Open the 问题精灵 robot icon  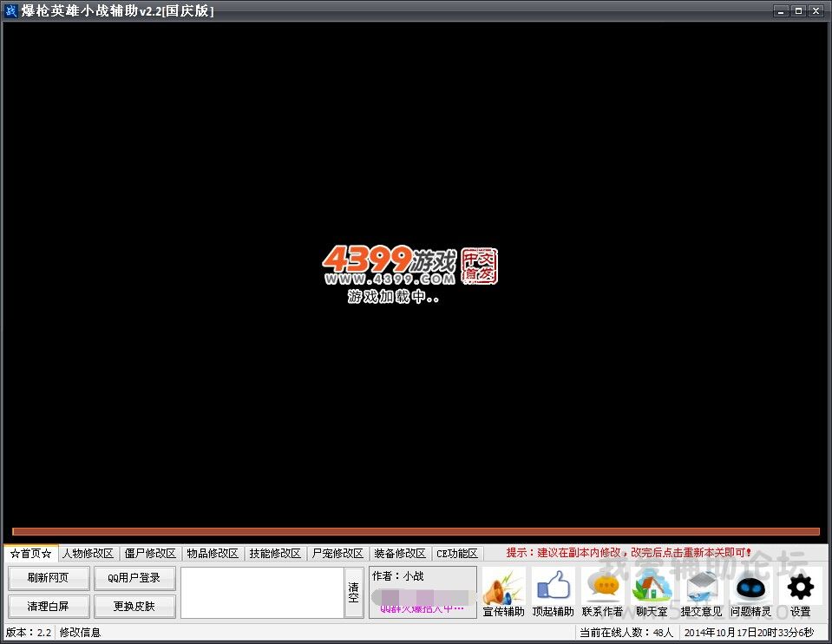(750, 591)
